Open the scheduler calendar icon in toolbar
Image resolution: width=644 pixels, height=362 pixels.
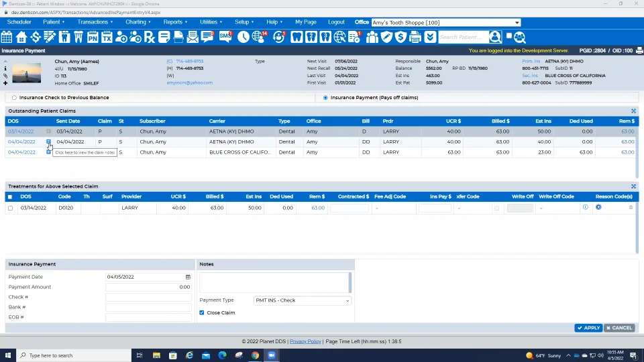click(x=7, y=37)
